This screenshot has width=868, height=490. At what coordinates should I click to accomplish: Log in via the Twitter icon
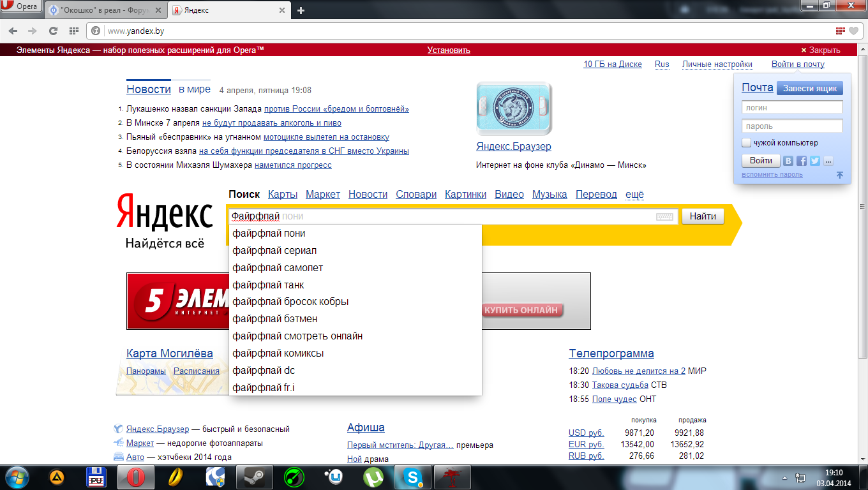click(815, 161)
